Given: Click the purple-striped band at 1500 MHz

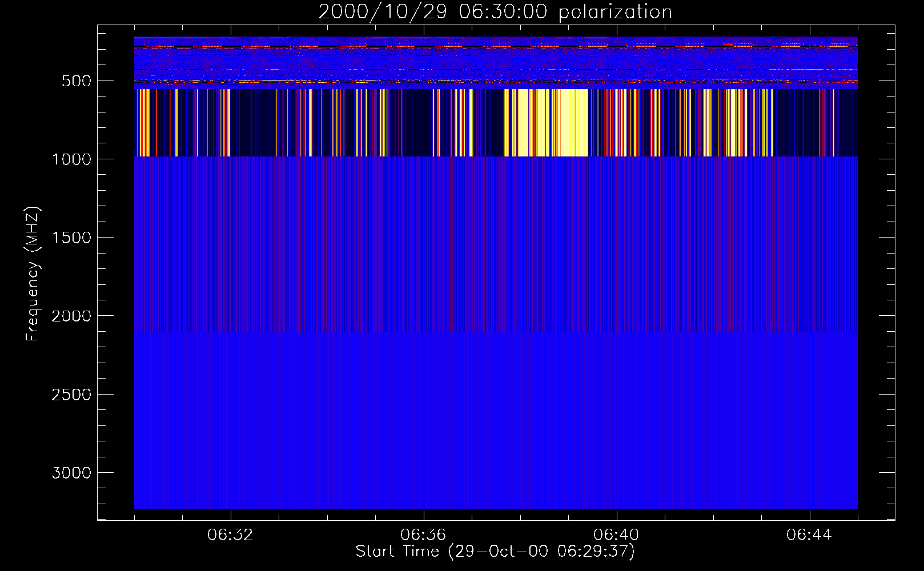Looking at the screenshot, I should pos(496,238).
